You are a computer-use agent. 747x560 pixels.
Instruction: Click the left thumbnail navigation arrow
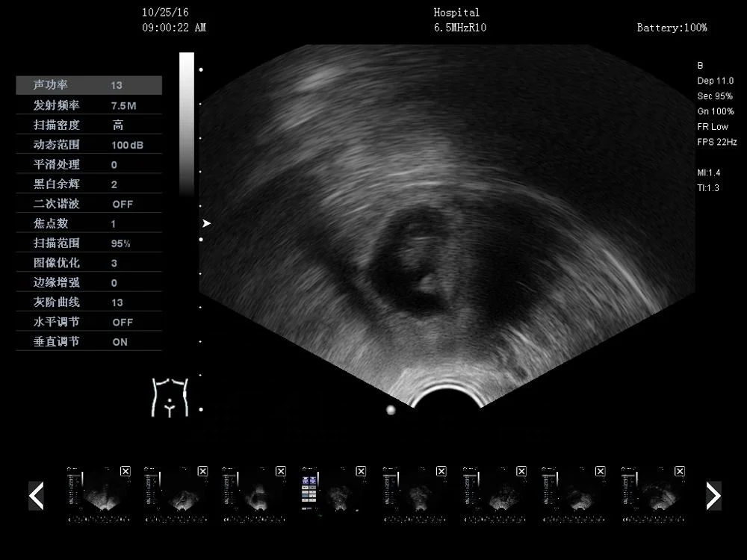[x=36, y=495]
